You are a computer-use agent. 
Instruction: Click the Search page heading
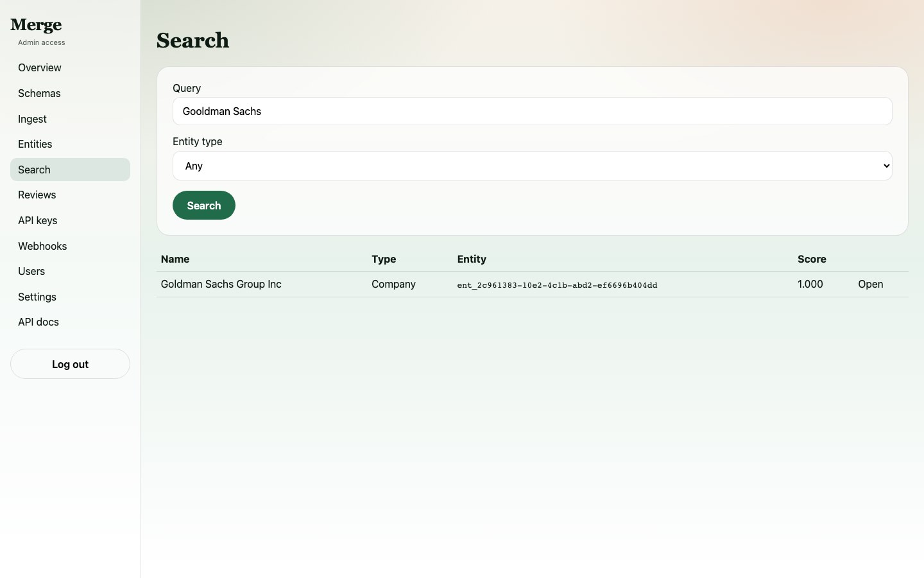click(x=193, y=40)
